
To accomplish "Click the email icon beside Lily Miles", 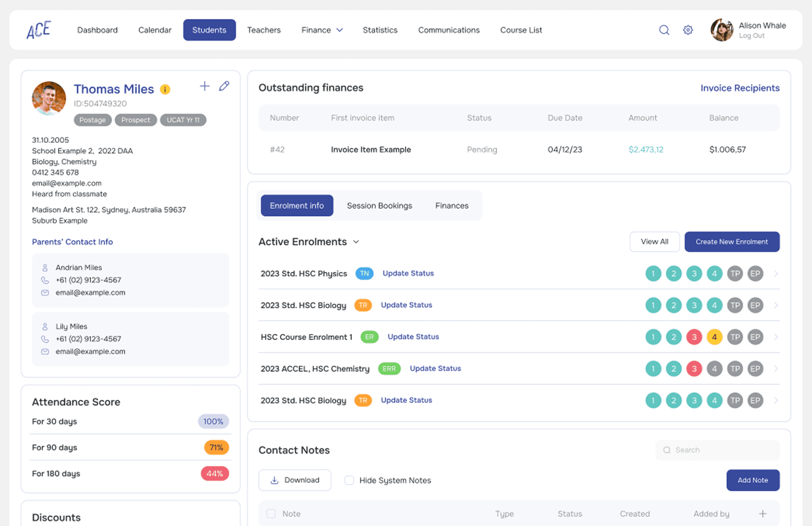I will click(x=45, y=351).
